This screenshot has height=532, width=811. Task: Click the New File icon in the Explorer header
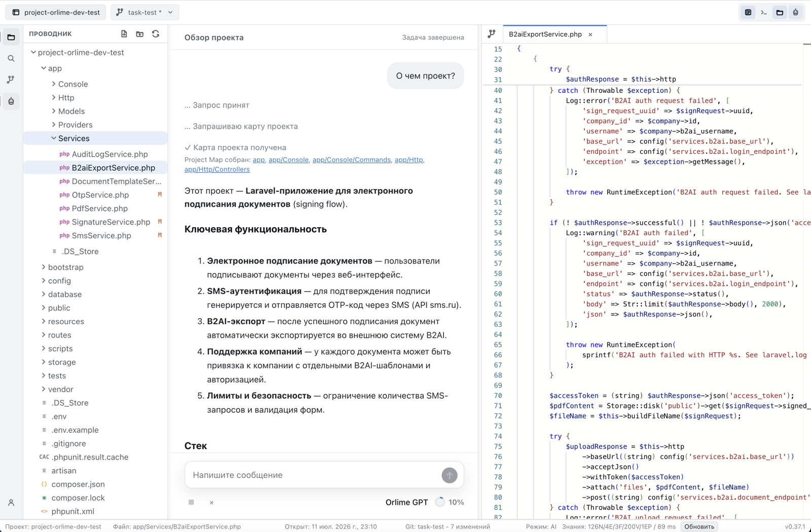click(x=124, y=34)
